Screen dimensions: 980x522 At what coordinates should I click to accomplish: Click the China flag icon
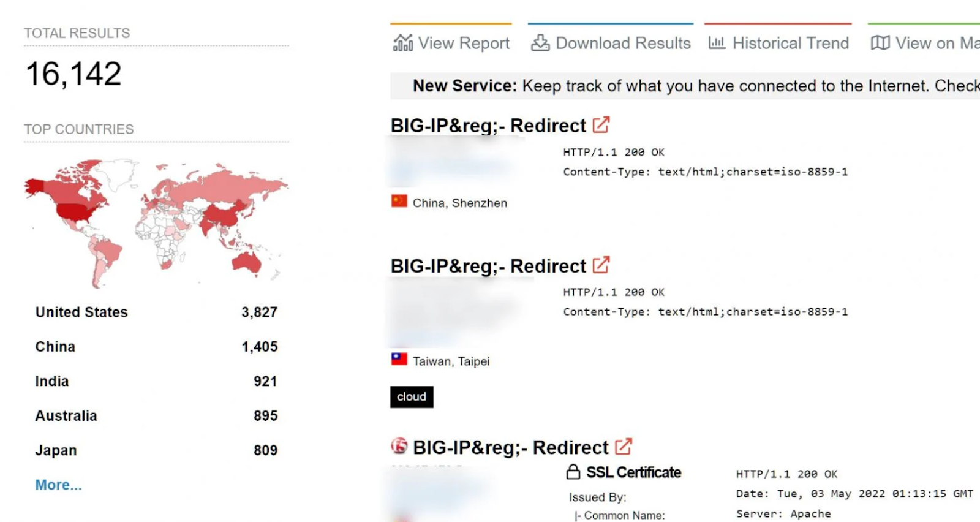point(399,201)
